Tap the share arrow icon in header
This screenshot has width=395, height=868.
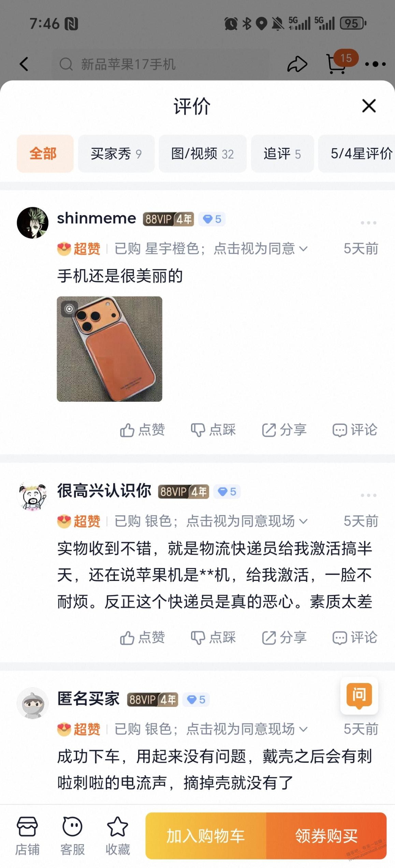(x=297, y=64)
